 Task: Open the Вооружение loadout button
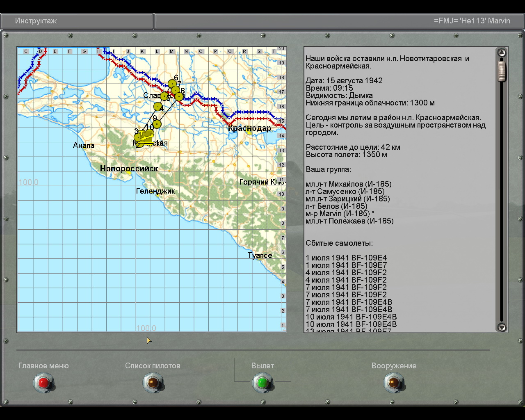click(x=393, y=383)
